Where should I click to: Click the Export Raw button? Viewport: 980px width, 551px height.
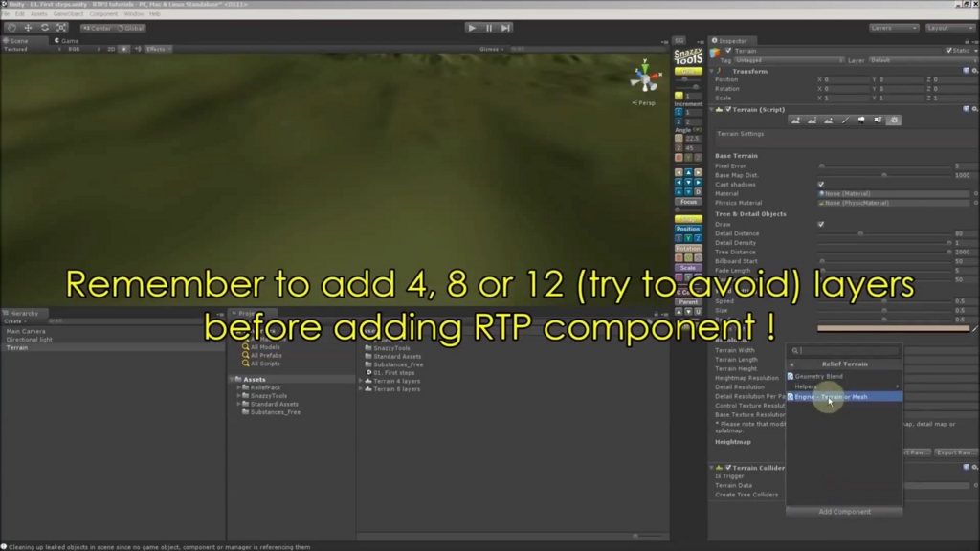click(x=954, y=452)
